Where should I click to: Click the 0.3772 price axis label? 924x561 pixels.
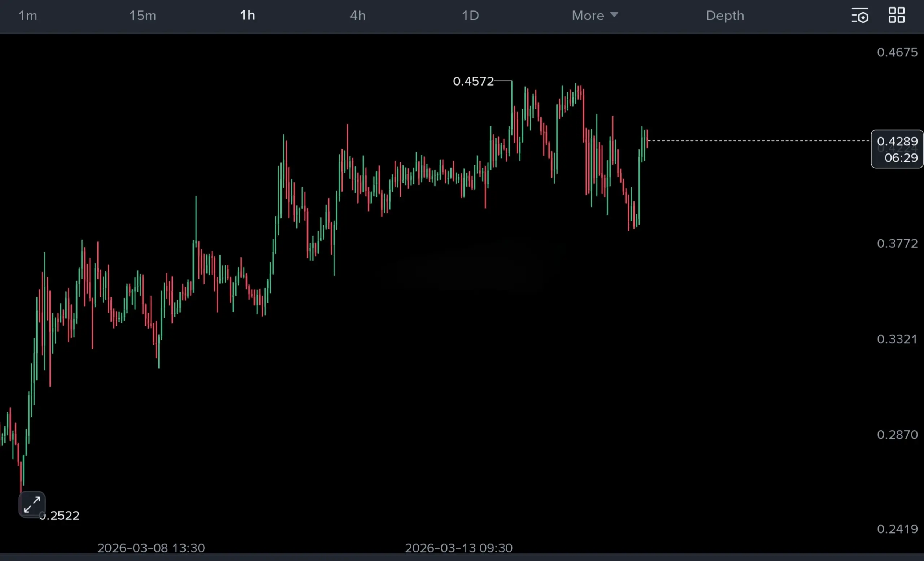pos(897,244)
